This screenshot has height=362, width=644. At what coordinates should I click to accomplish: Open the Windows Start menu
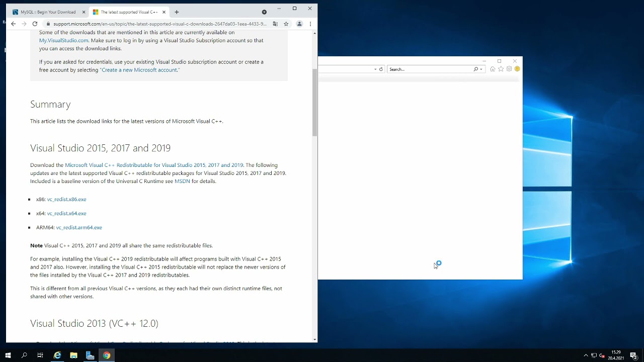pos(8,355)
